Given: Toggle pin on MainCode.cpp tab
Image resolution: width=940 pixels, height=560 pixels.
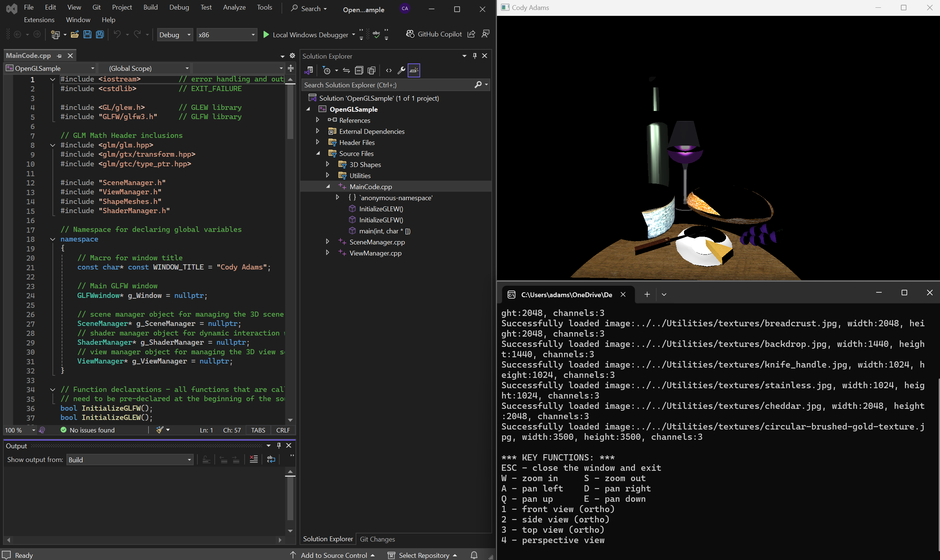Looking at the screenshot, I should [59, 56].
